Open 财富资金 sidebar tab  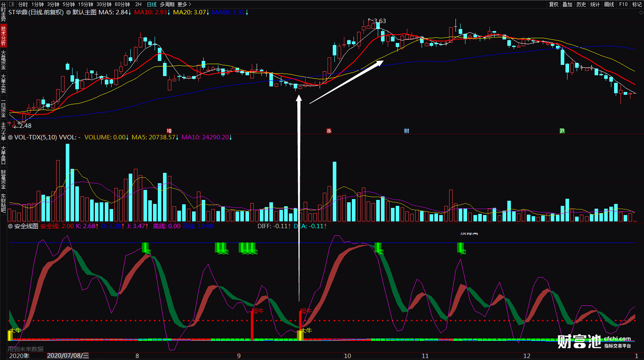pos(3,179)
